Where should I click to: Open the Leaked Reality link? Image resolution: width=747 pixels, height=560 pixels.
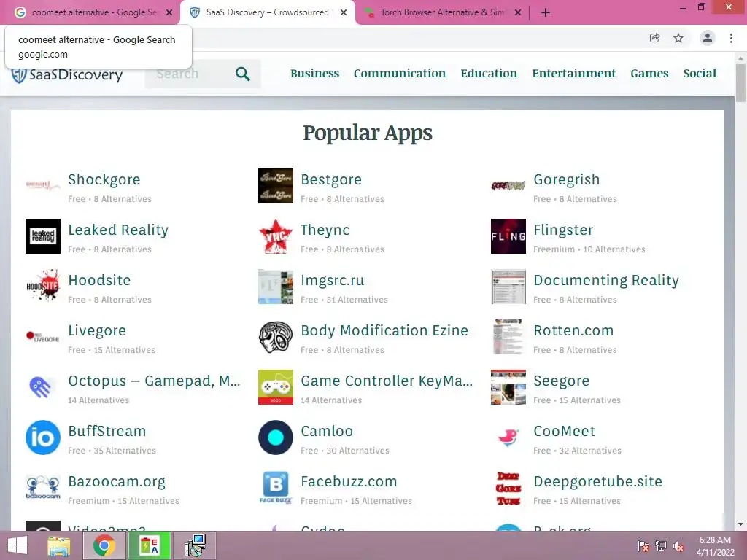pyautogui.click(x=118, y=230)
